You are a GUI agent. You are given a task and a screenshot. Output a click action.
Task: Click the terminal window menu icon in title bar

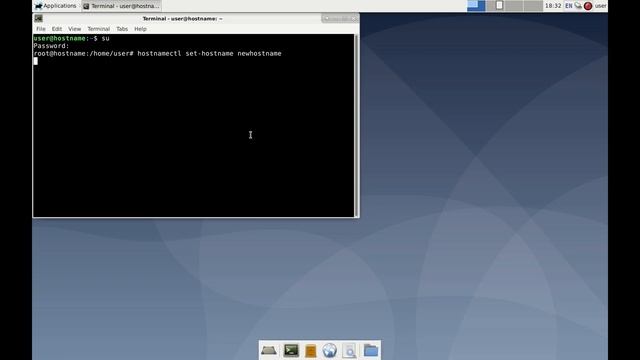pyautogui.click(x=38, y=18)
